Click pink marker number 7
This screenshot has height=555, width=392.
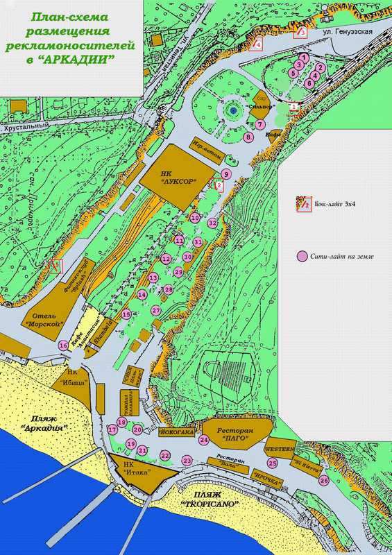coord(259,124)
